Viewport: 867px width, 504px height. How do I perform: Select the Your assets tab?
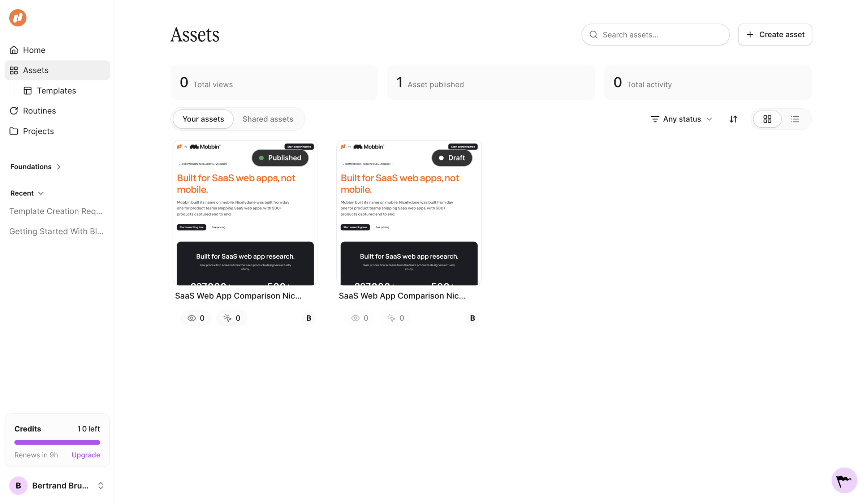[x=203, y=119]
